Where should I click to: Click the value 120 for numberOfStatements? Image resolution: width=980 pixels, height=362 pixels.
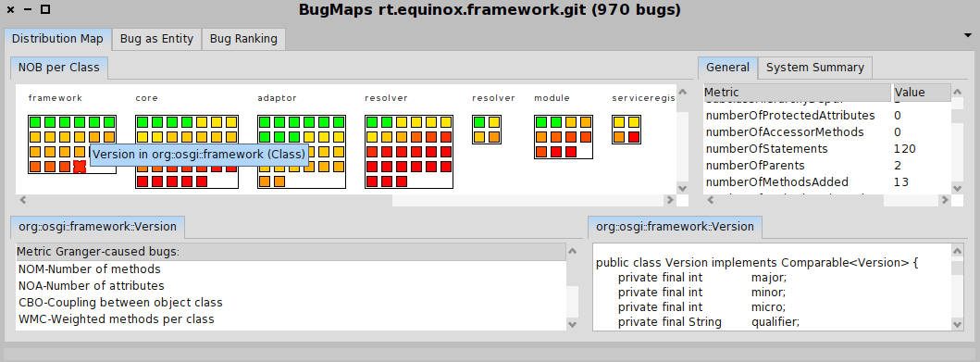(x=904, y=149)
